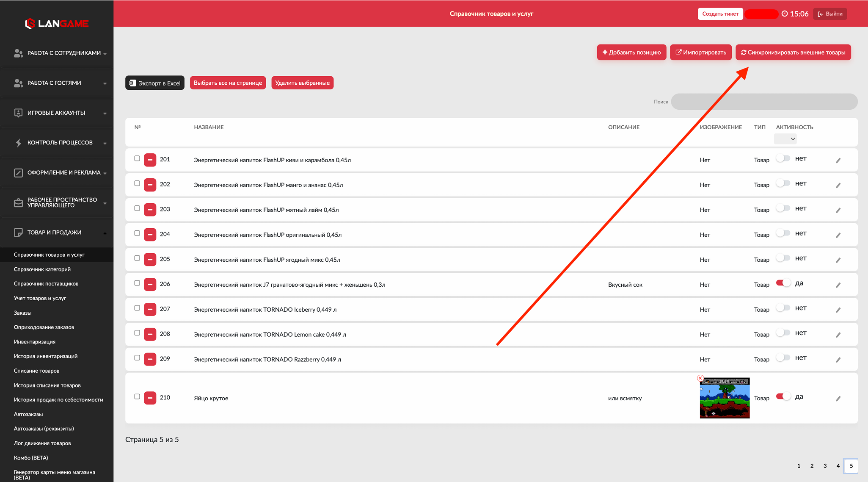Image resolution: width=868 pixels, height=482 pixels.
Task: Expand Игровые аккаунты menu
Action: tap(57, 113)
